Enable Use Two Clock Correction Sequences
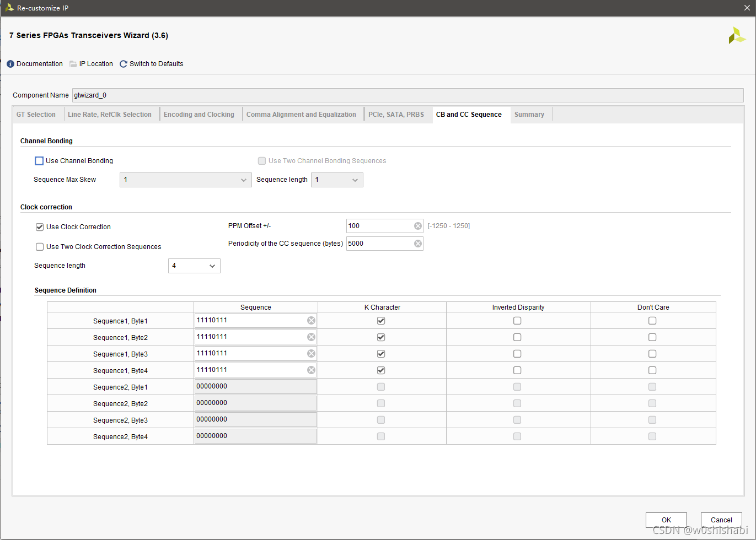The image size is (756, 540). point(40,247)
